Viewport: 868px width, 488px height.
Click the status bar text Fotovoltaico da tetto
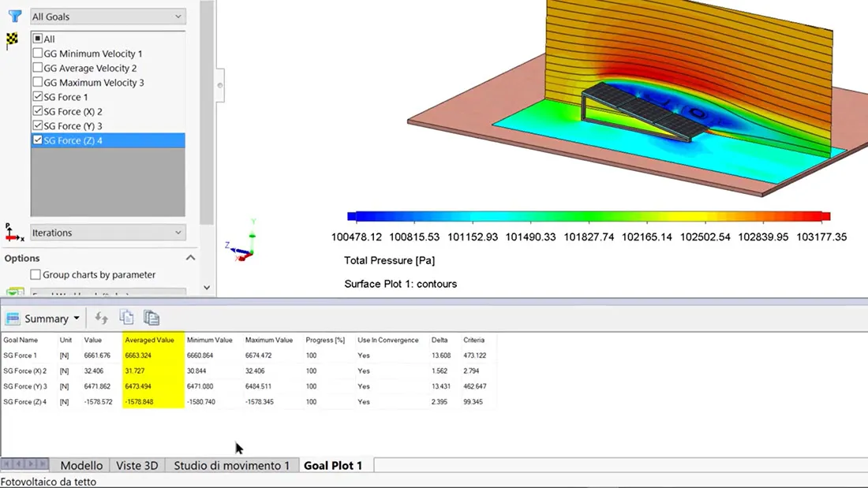(x=49, y=482)
